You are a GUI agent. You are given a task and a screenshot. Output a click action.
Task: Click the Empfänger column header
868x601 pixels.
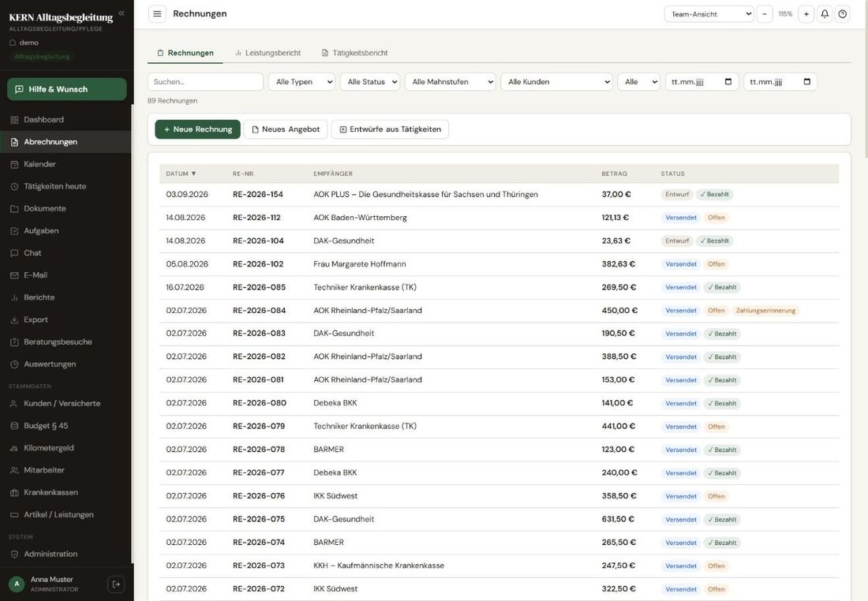333,174
